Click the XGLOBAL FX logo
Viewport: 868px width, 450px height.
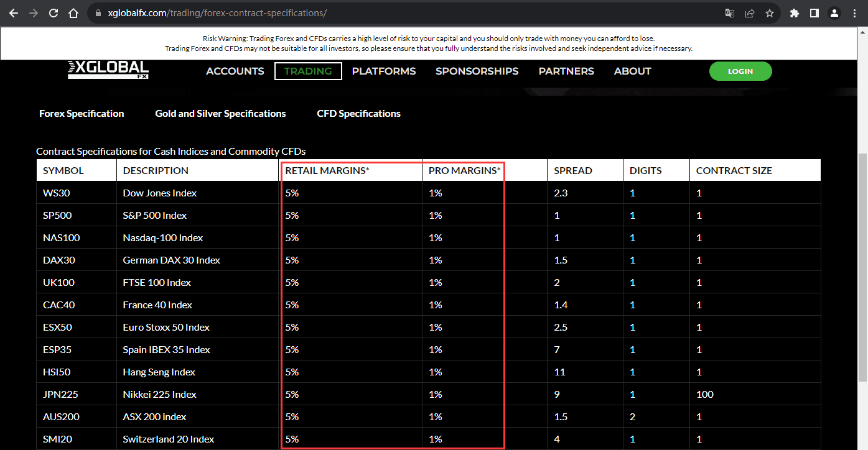108,70
